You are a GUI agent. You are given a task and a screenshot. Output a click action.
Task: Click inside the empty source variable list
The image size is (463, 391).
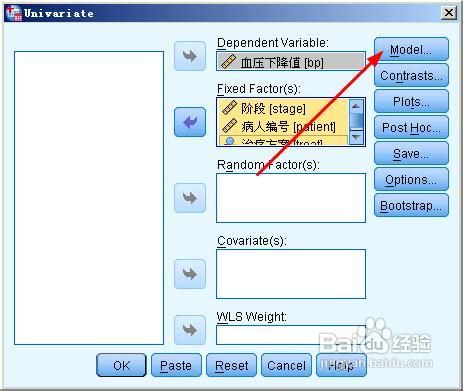coord(89,198)
